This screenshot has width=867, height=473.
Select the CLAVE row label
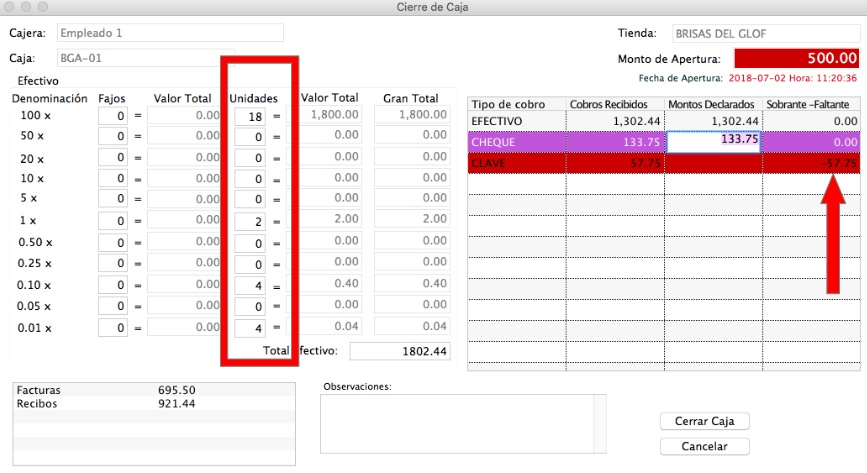click(x=488, y=163)
